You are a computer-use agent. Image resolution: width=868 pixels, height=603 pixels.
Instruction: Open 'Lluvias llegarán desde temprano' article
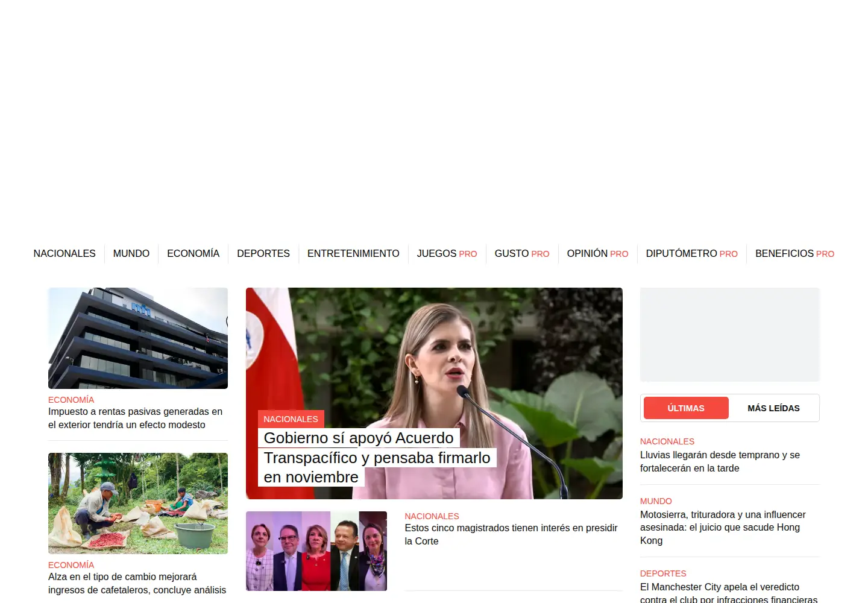[x=720, y=462]
